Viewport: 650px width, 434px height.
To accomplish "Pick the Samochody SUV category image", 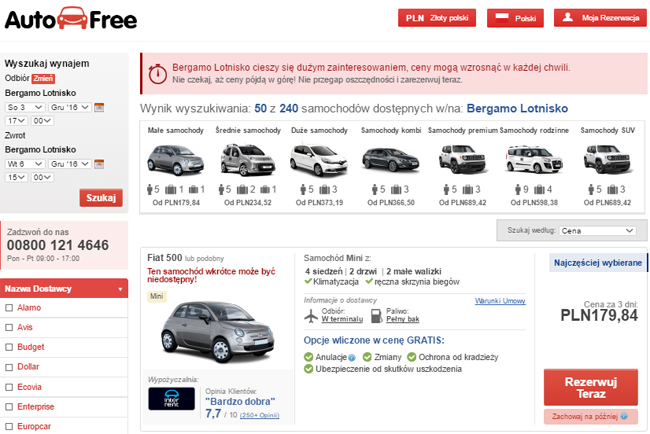I will [x=605, y=158].
